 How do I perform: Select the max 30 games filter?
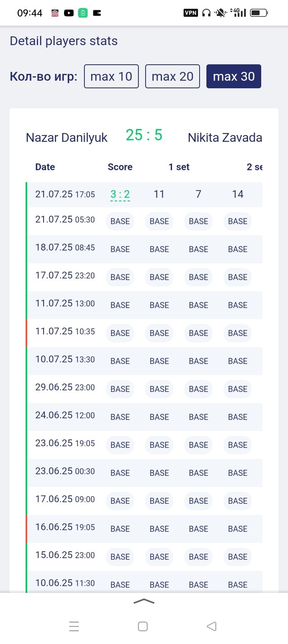click(234, 76)
